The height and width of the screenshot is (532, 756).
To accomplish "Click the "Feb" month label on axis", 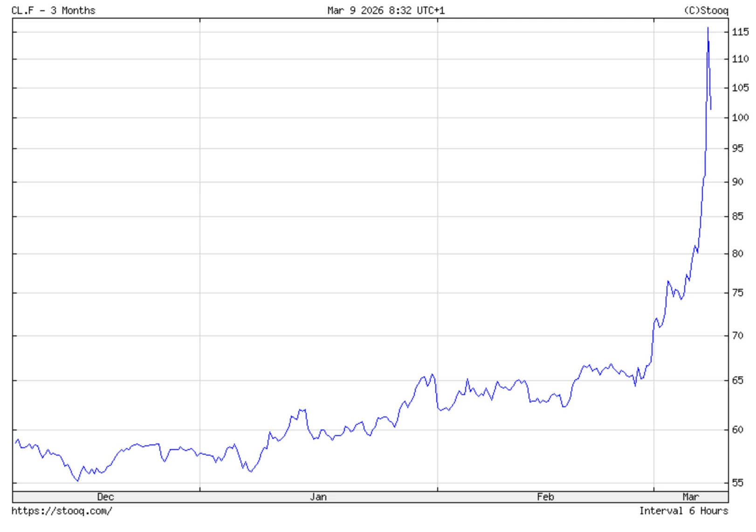I will [545, 497].
